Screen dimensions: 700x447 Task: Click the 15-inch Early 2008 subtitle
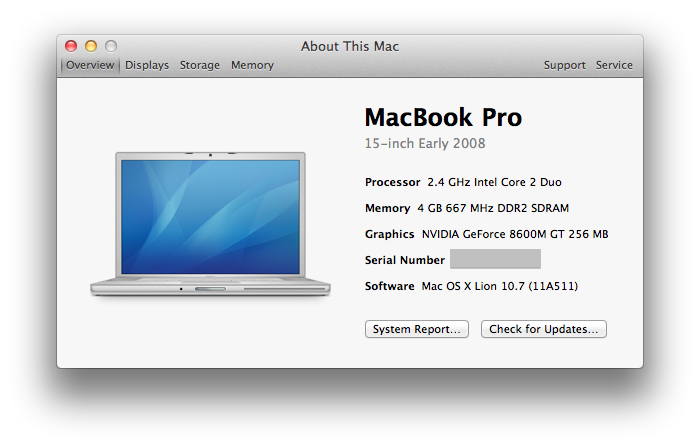click(x=425, y=143)
